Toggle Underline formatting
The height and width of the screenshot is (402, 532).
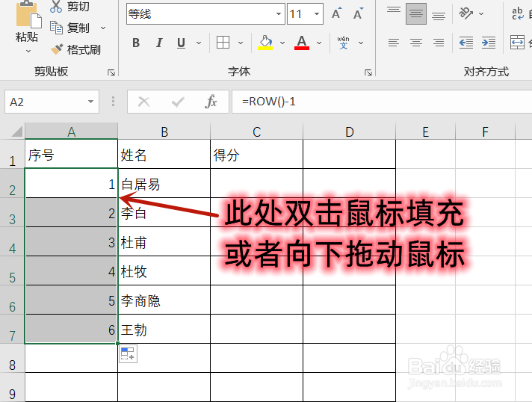(181, 43)
